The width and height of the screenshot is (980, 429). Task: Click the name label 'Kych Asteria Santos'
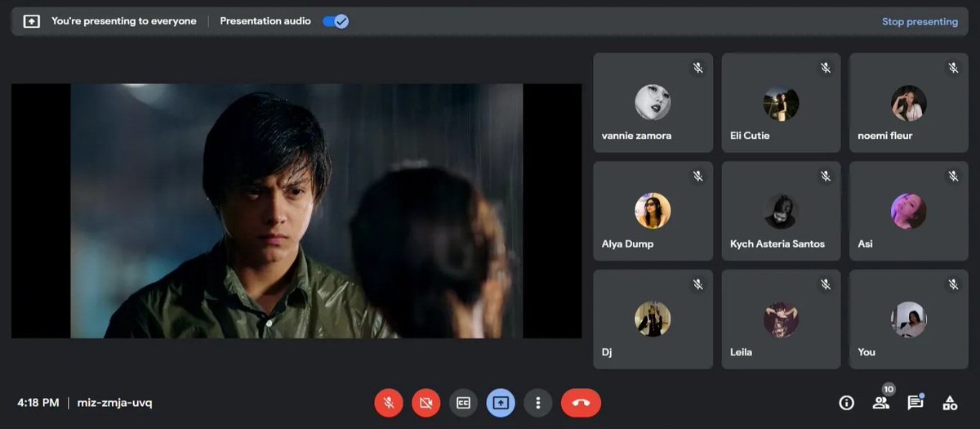coord(777,244)
